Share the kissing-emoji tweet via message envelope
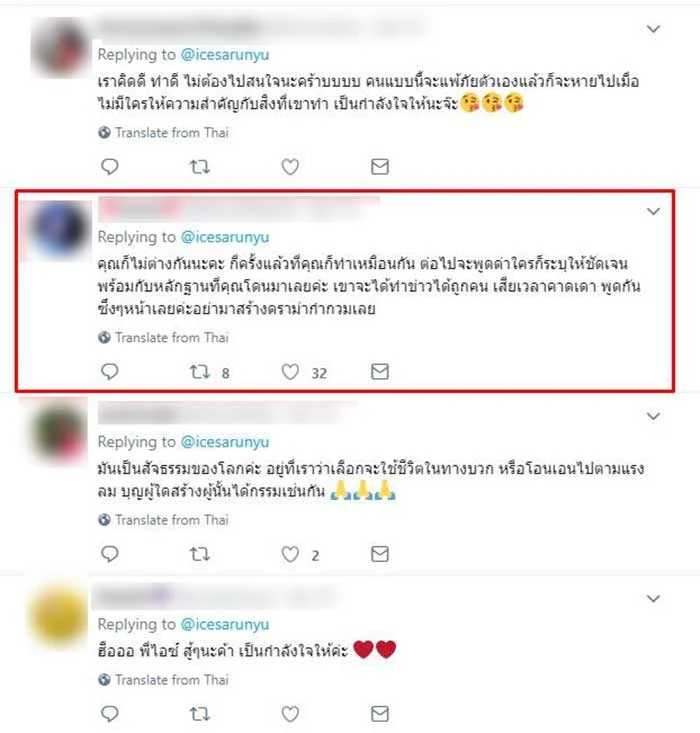Screen dimensions: 700x733 (x=380, y=167)
